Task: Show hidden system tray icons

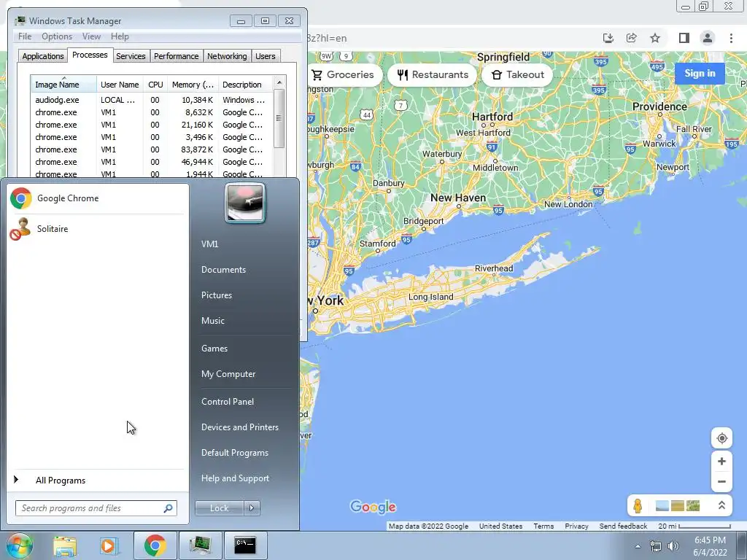Action: pos(638,547)
